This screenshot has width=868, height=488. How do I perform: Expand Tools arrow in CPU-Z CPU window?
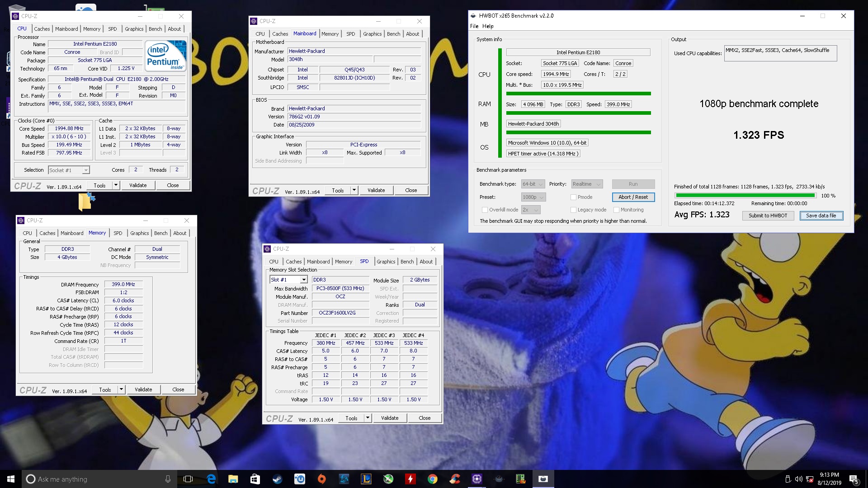tap(116, 185)
